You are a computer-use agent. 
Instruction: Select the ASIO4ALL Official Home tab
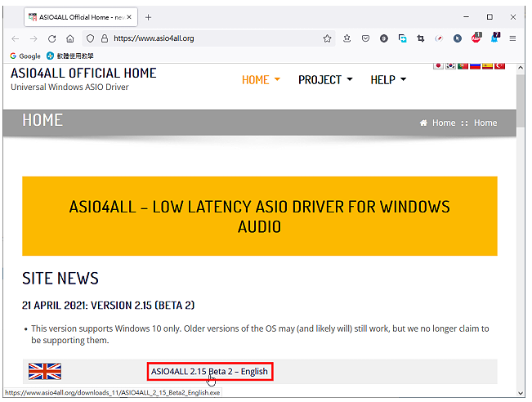[81, 17]
